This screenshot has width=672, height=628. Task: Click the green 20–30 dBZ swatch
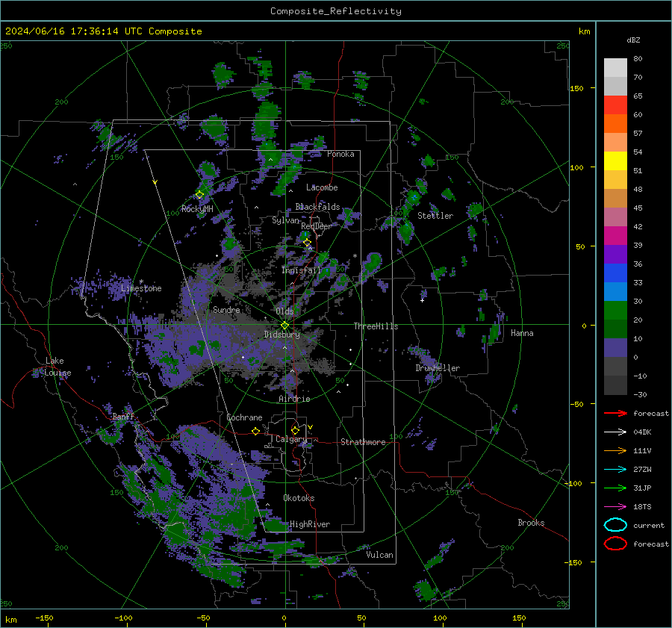(x=615, y=311)
